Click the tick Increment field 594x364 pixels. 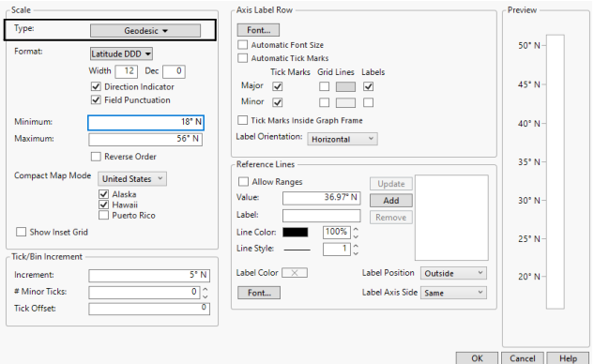click(x=149, y=276)
